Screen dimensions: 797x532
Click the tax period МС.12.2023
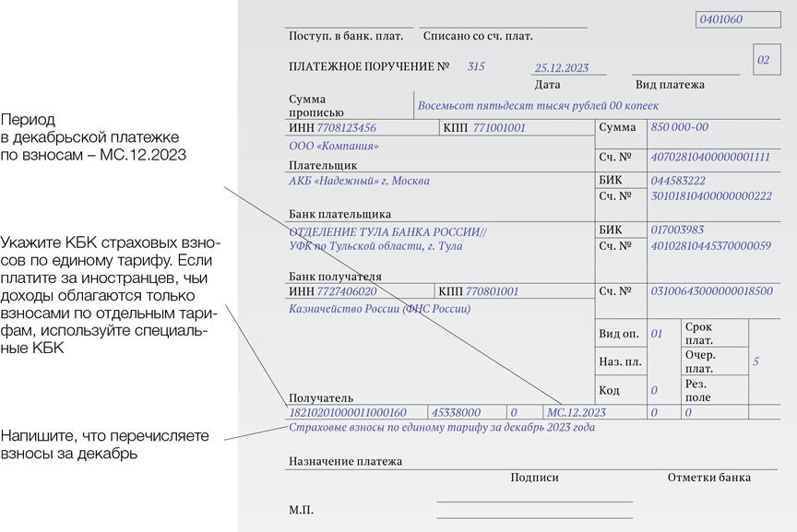coord(577,413)
